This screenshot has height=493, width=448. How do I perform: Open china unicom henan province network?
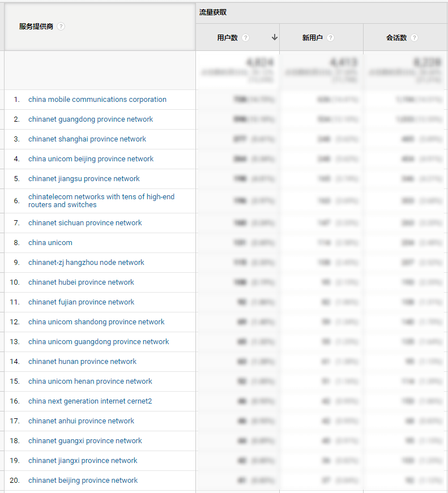[90, 381]
